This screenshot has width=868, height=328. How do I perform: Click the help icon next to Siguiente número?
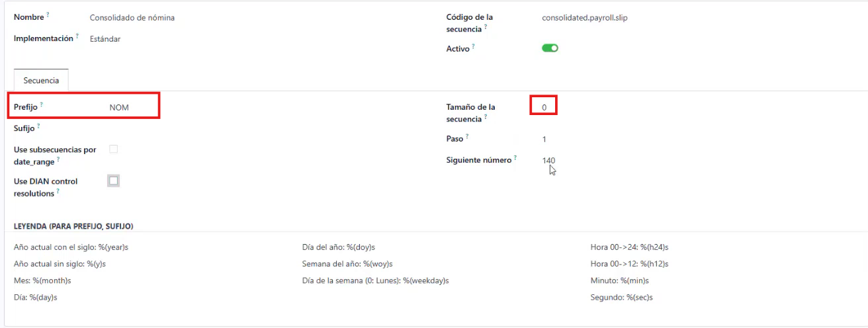pos(515,157)
